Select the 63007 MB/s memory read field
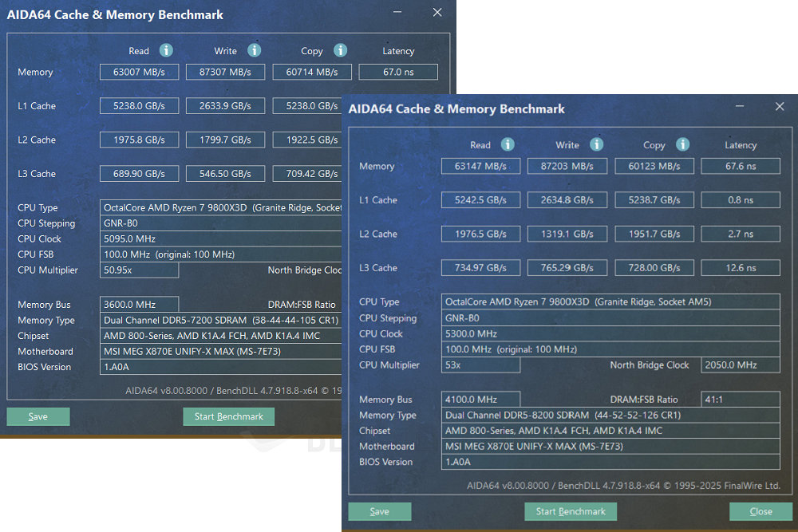798x532 pixels. pos(139,72)
